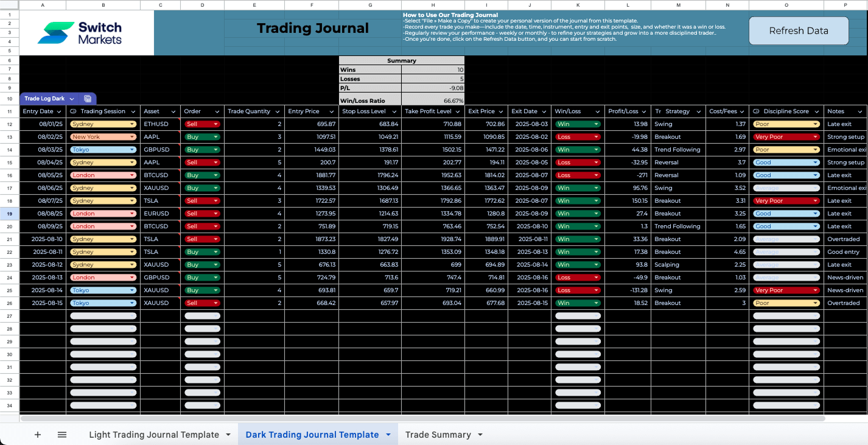Expand the Trade Log Dark table menu chevron

pos(72,99)
